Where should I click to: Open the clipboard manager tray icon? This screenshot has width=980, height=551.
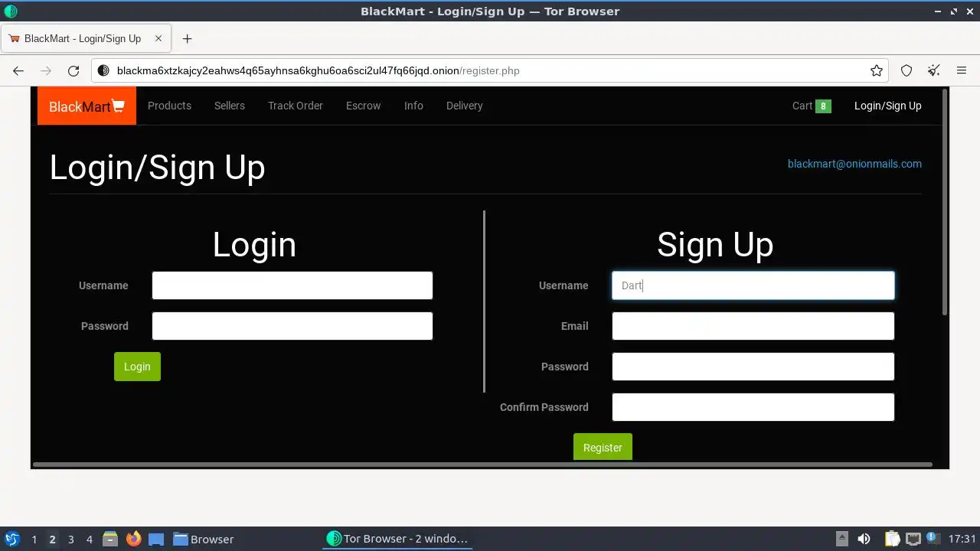click(892, 539)
